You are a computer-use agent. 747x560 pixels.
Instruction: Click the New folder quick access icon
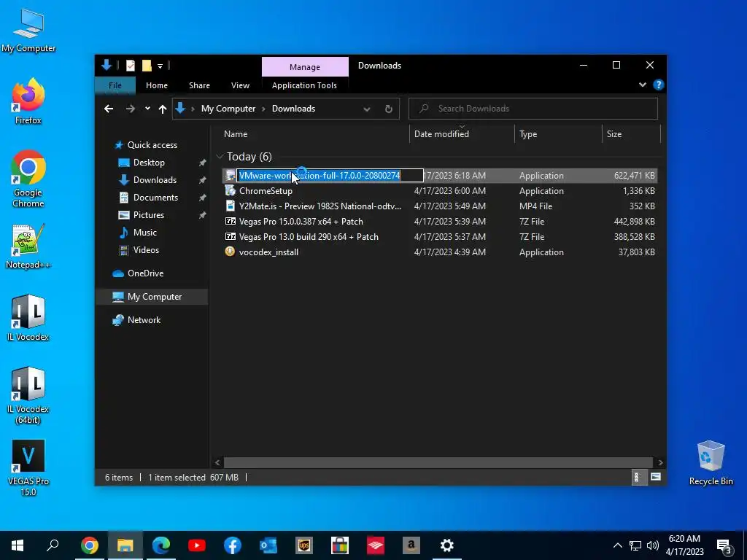tap(147, 66)
